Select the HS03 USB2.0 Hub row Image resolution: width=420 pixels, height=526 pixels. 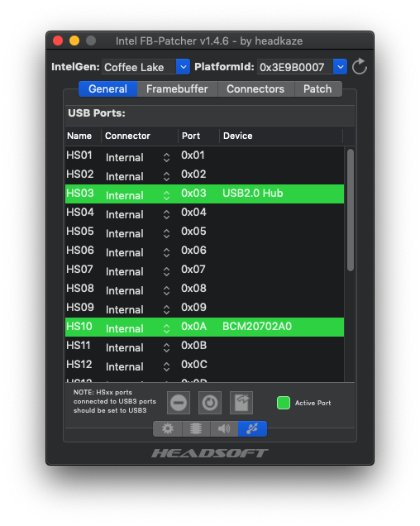tap(205, 194)
